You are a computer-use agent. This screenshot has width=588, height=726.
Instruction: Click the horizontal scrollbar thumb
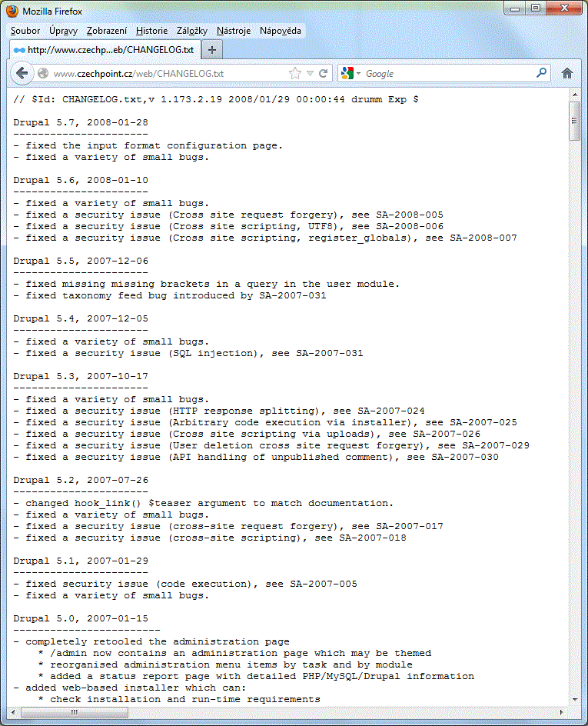(x=75, y=712)
